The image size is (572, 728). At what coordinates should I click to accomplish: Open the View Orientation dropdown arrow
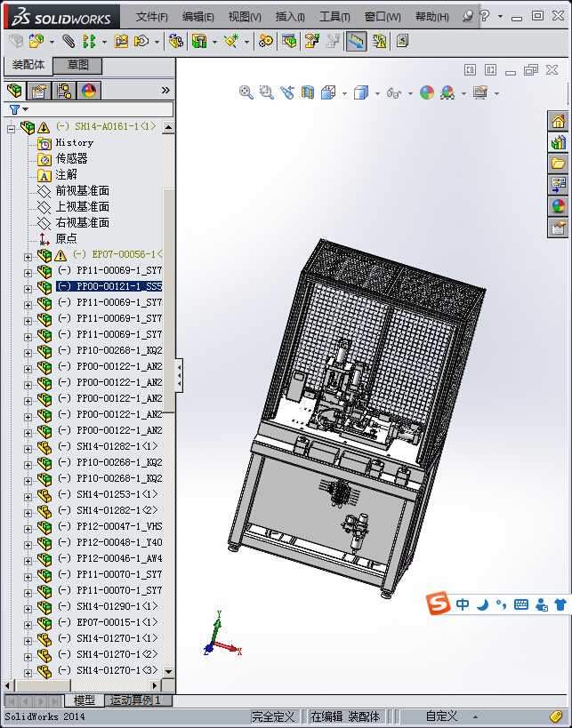tap(344, 93)
